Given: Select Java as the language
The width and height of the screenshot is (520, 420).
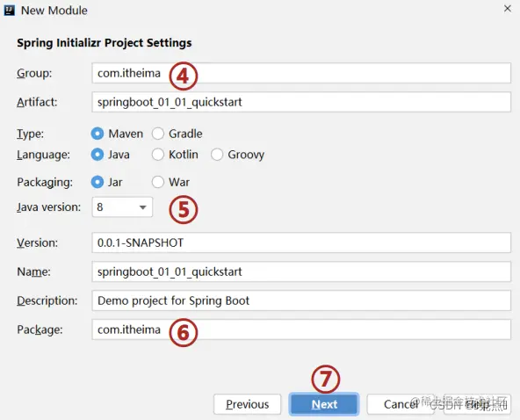Looking at the screenshot, I should coord(97,155).
